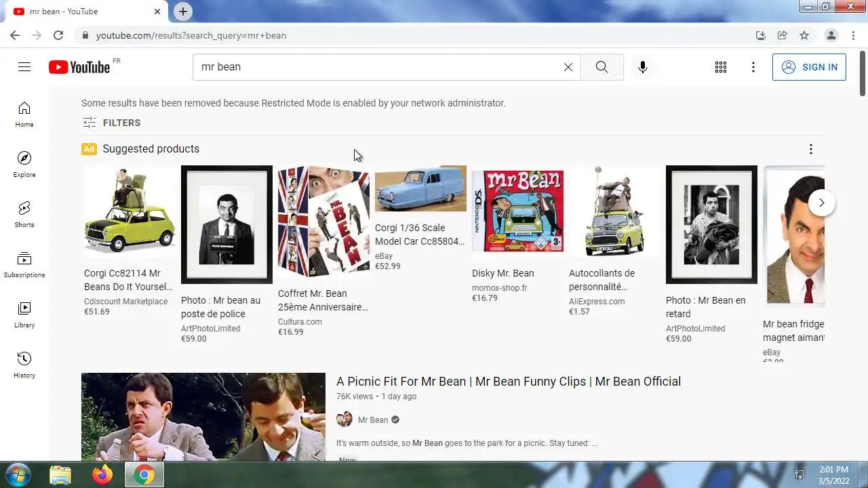Open video title A Picnic Fit For Mr Bean
Viewport: 868px width, 488px height.
(509, 382)
